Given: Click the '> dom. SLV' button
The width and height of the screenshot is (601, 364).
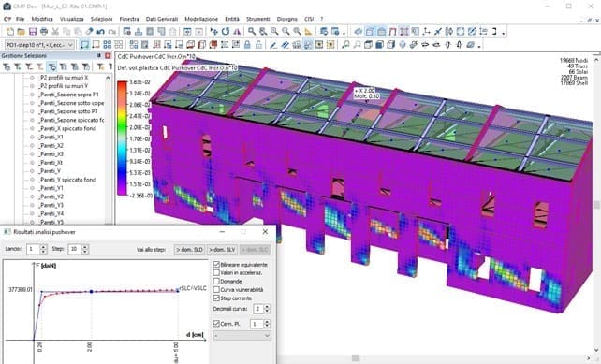Looking at the screenshot, I should tap(222, 250).
